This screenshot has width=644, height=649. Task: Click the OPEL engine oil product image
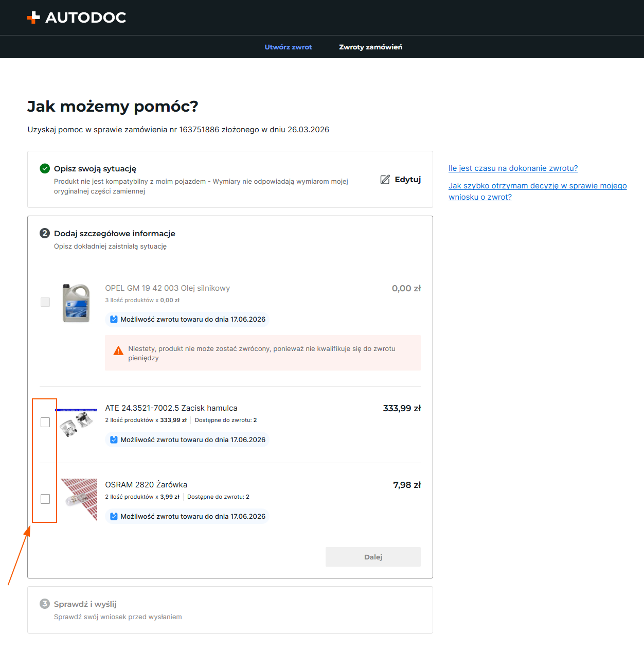coord(76,303)
